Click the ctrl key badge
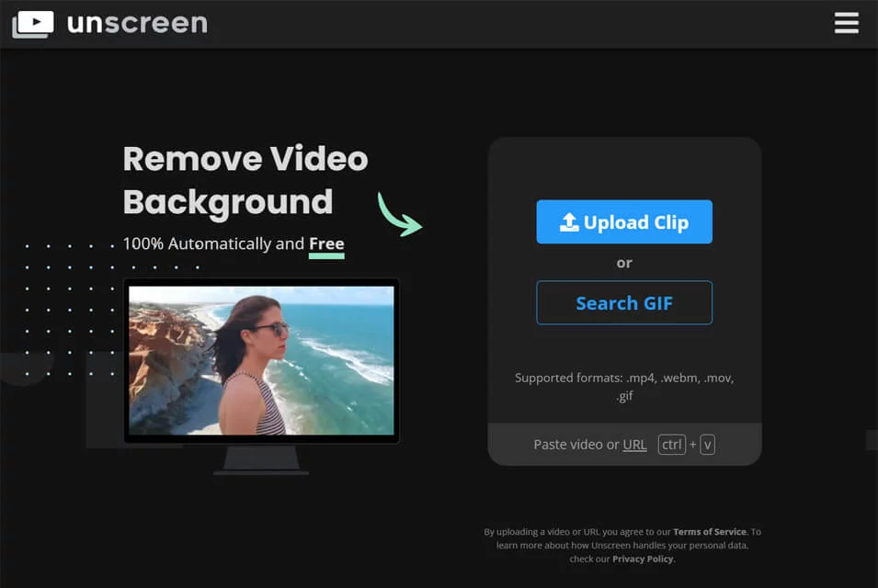 [x=671, y=445]
